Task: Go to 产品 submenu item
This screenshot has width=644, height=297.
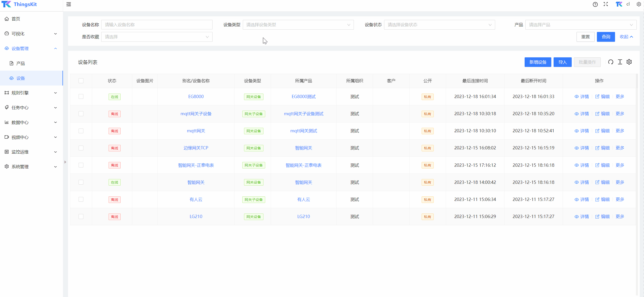Action: click(x=21, y=63)
